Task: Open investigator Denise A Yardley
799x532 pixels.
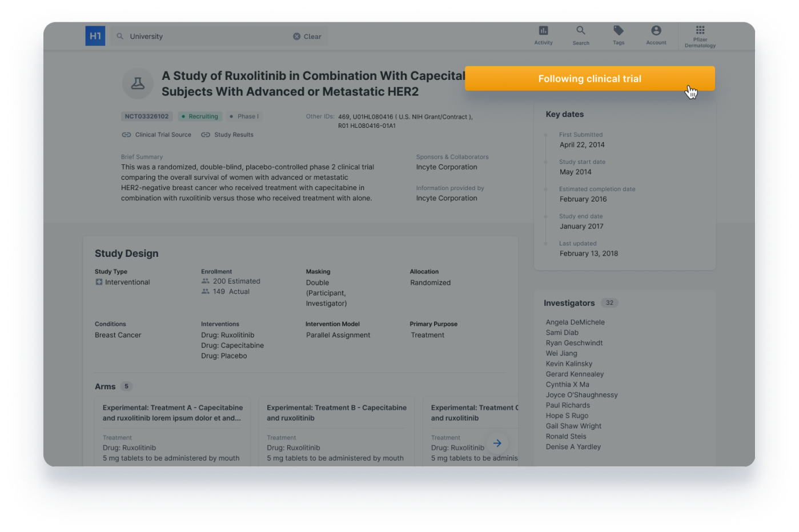Action: coord(573,447)
